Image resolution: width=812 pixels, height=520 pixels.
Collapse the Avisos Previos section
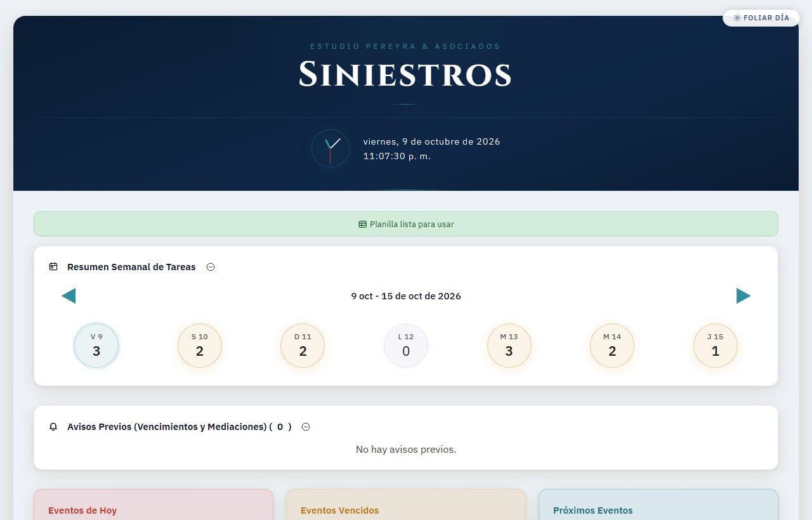click(x=306, y=427)
